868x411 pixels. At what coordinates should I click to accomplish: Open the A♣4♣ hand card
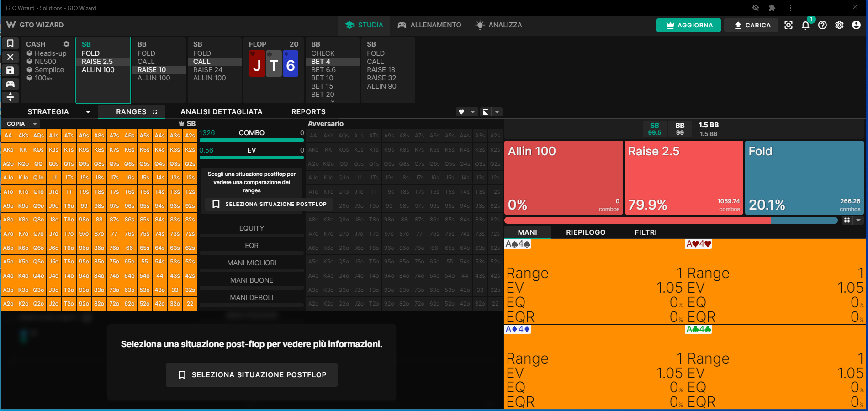click(x=775, y=367)
